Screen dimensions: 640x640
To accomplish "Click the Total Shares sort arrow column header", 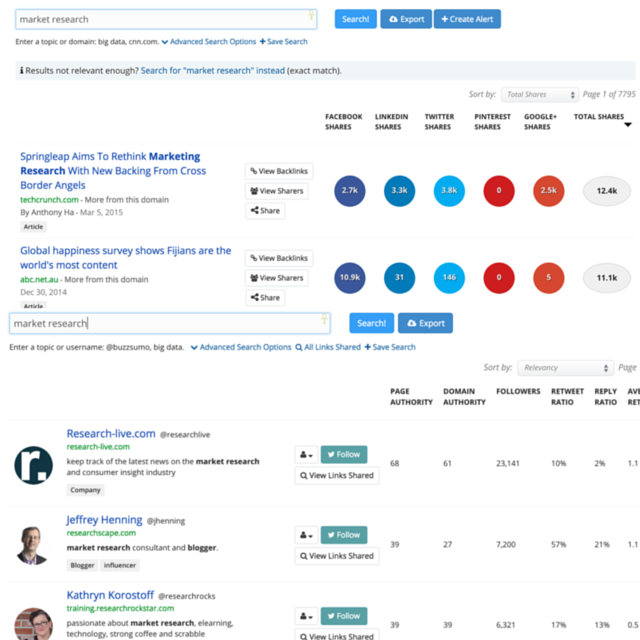I will pyautogui.click(x=602, y=120).
